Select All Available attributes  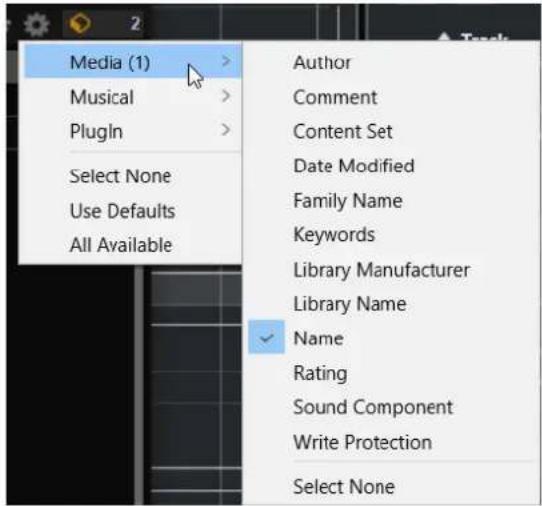[121, 245]
